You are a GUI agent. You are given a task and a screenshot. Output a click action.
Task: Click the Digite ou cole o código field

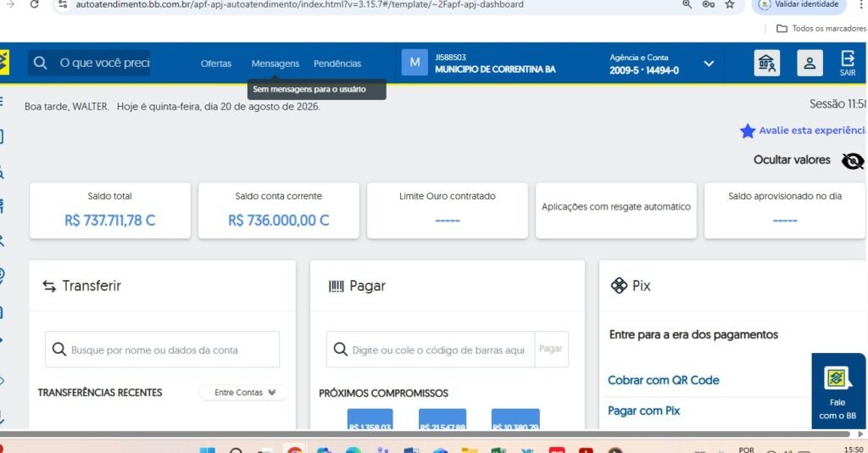click(x=431, y=350)
